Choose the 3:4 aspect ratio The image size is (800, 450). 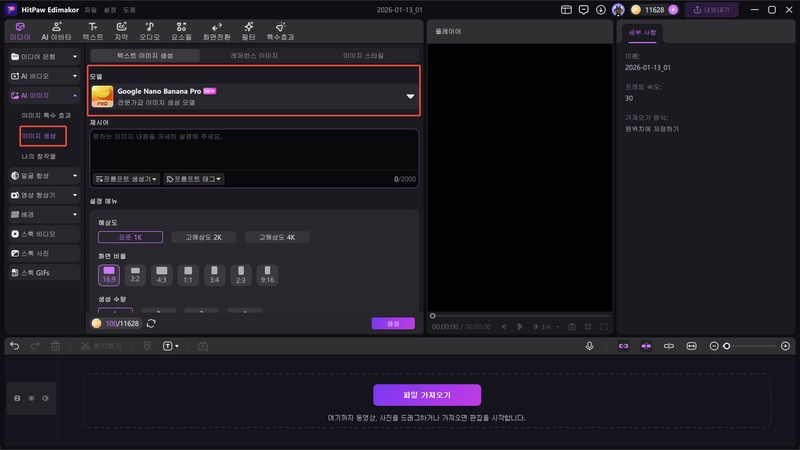point(214,274)
